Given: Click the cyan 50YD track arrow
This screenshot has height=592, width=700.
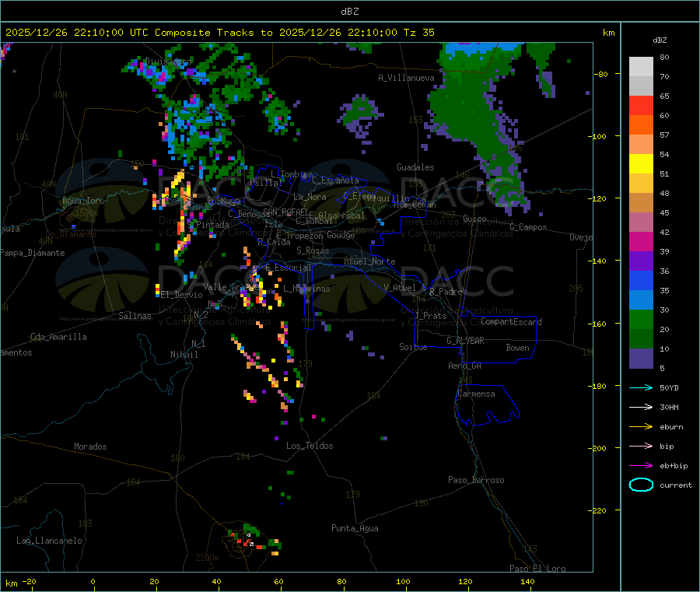Looking at the screenshot, I should coord(641,387).
